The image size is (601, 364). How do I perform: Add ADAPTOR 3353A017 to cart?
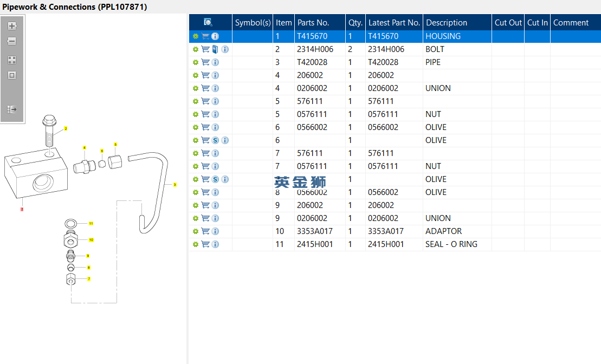pos(205,231)
